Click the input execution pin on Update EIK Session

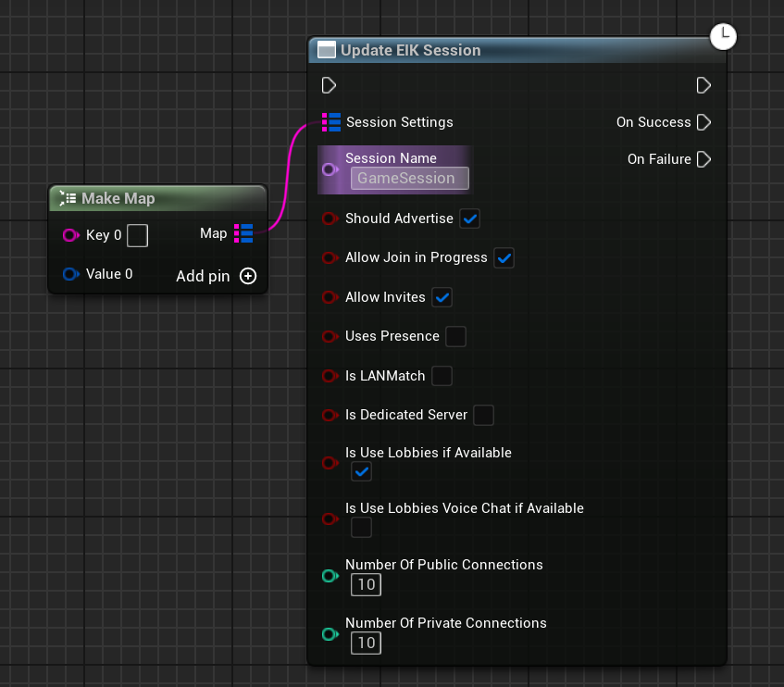(329, 85)
